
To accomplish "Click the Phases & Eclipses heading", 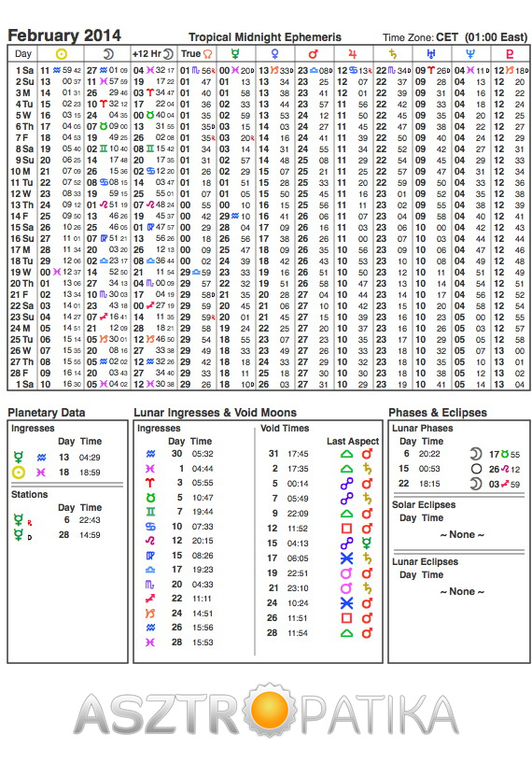I will click(438, 413).
